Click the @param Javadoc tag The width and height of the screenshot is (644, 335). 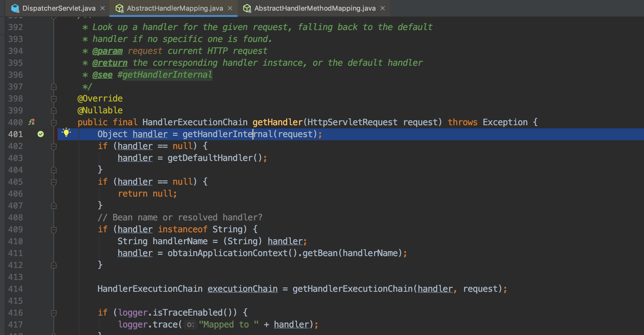[108, 51]
